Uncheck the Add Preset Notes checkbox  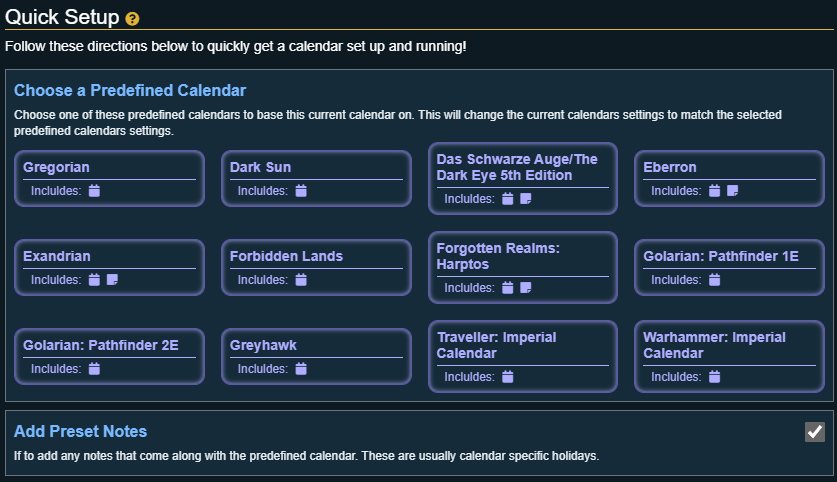point(815,431)
